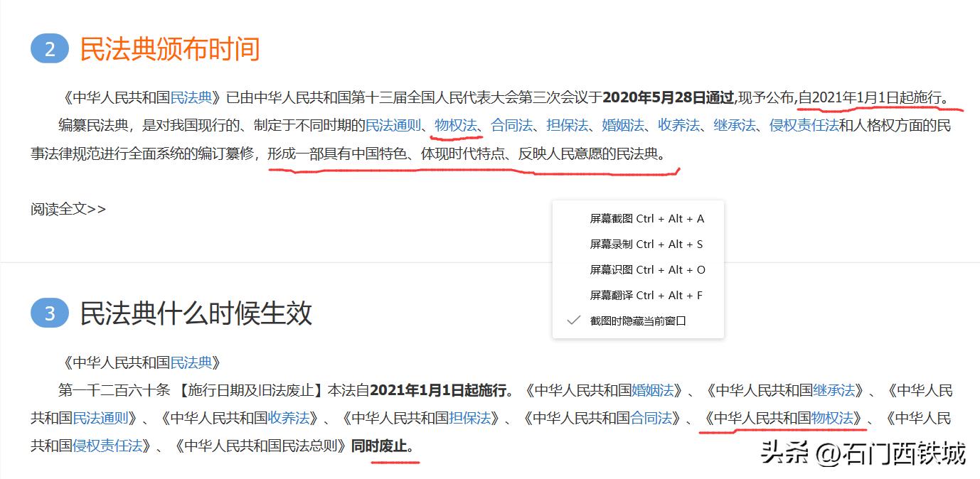Open the 民法典 link in the first paragraph
The image size is (980, 479).
pos(190,95)
